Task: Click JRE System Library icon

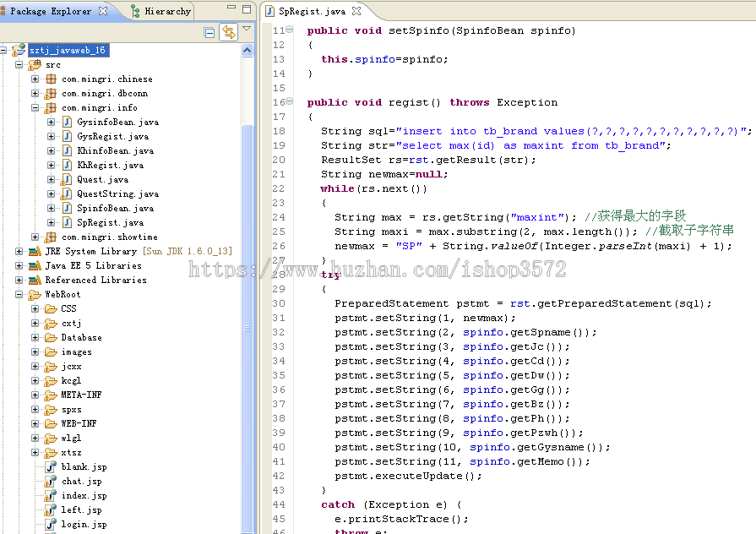Action: 35,251
